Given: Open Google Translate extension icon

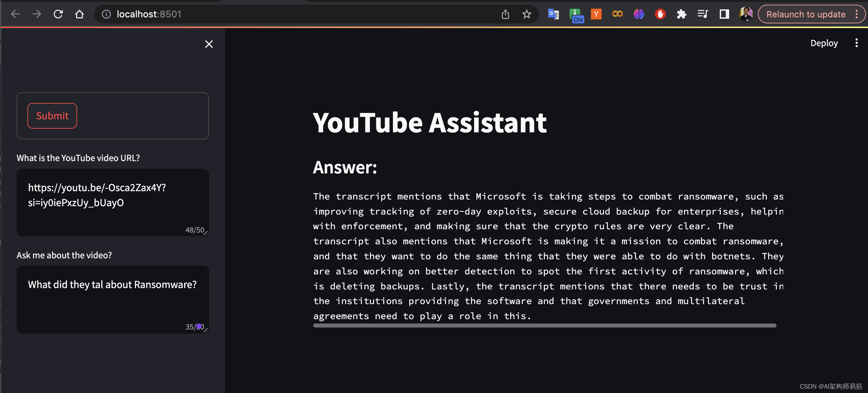Looking at the screenshot, I should (x=553, y=14).
